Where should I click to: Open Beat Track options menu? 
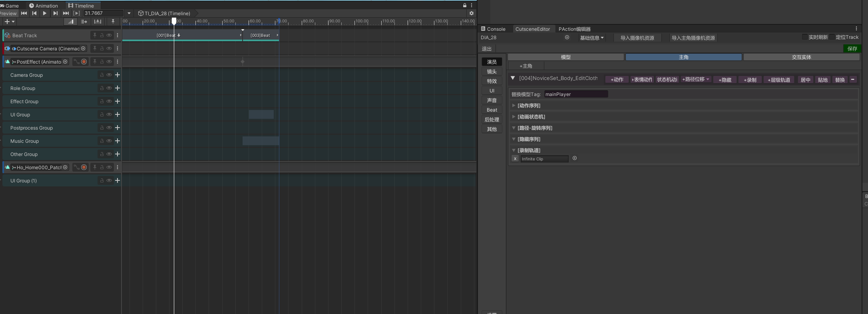[x=117, y=35]
